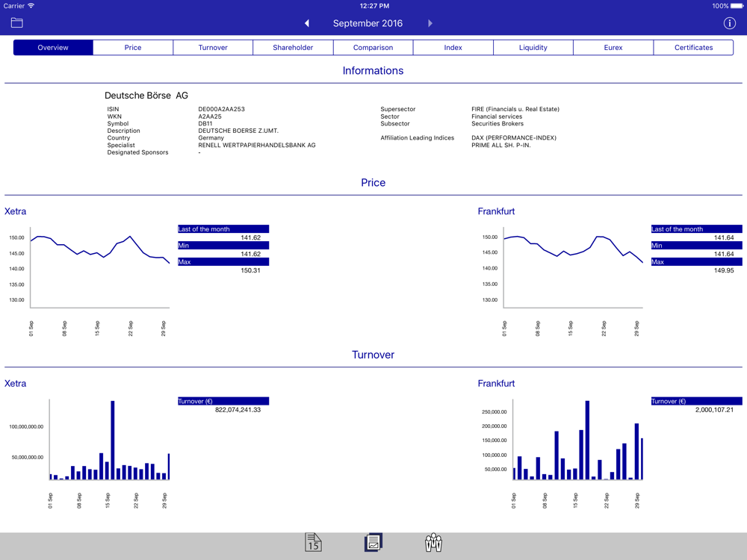Screen dimensions: 747x560
Task: Tap the Frankfurt Last of the month label
Action: [696, 229]
